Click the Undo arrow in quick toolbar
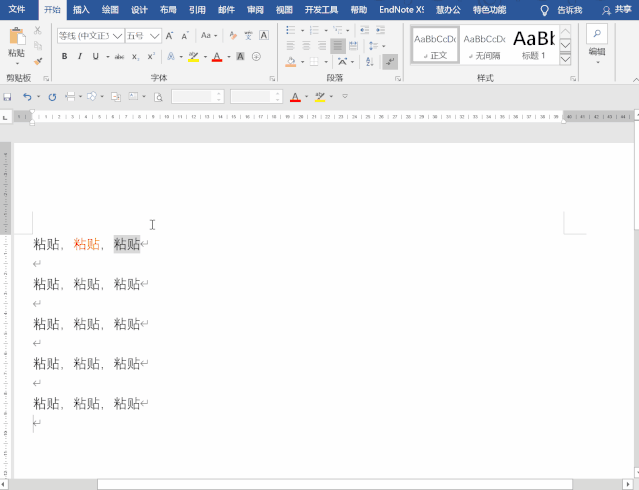This screenshot has height=490, width=639. tap(27, 97)
